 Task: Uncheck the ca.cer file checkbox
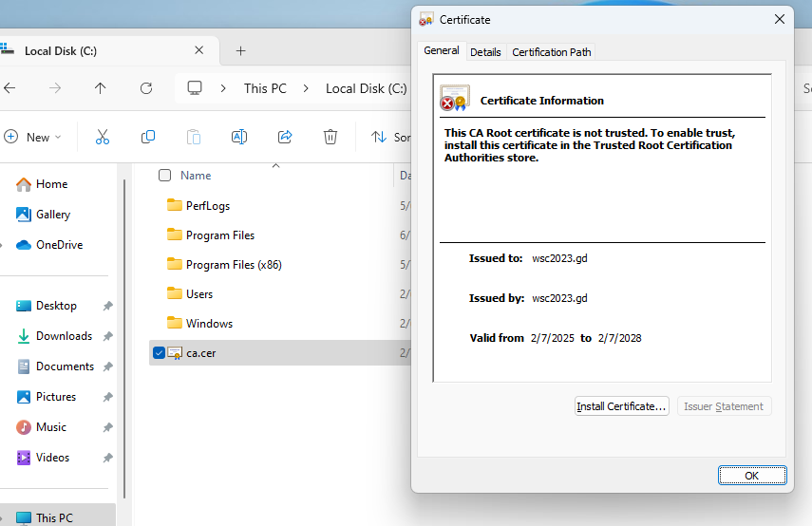[x=159, y=353]
